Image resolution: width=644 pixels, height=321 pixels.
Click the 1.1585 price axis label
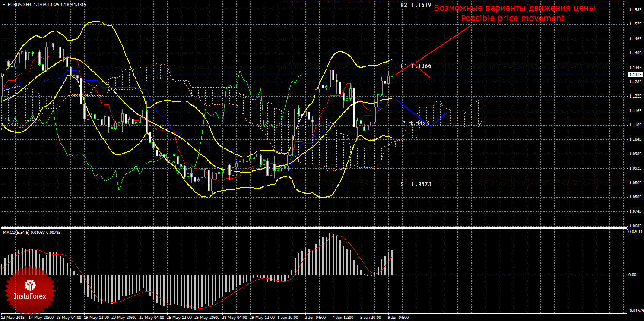[x=635, y=10]
